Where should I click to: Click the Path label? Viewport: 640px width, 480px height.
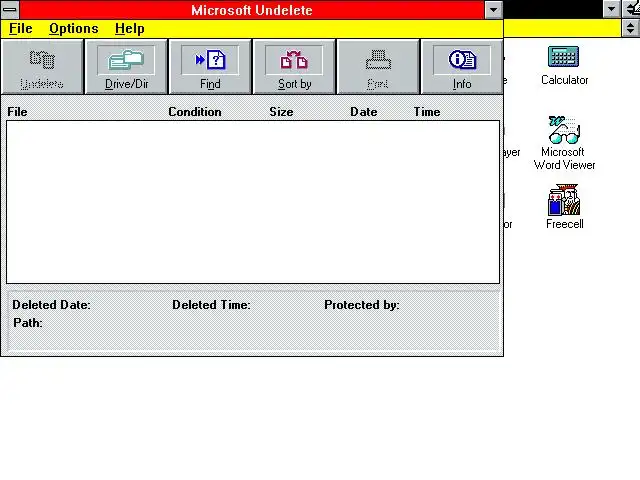coord(28,323)
